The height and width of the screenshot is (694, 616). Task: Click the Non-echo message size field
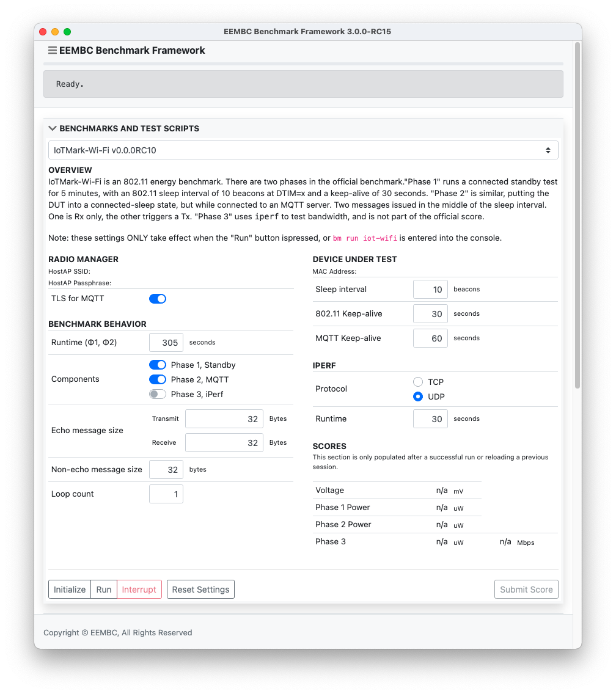coord(166,470)
